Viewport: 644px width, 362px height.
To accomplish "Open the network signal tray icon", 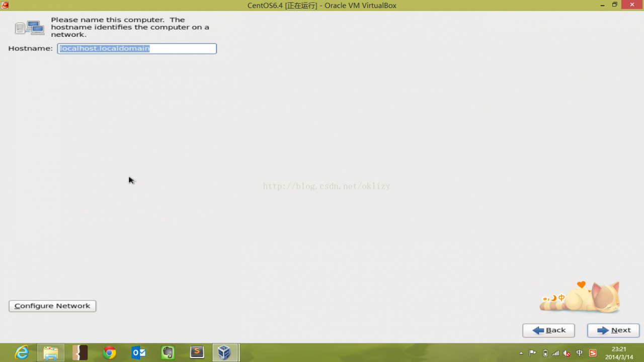I will (555, 353).
